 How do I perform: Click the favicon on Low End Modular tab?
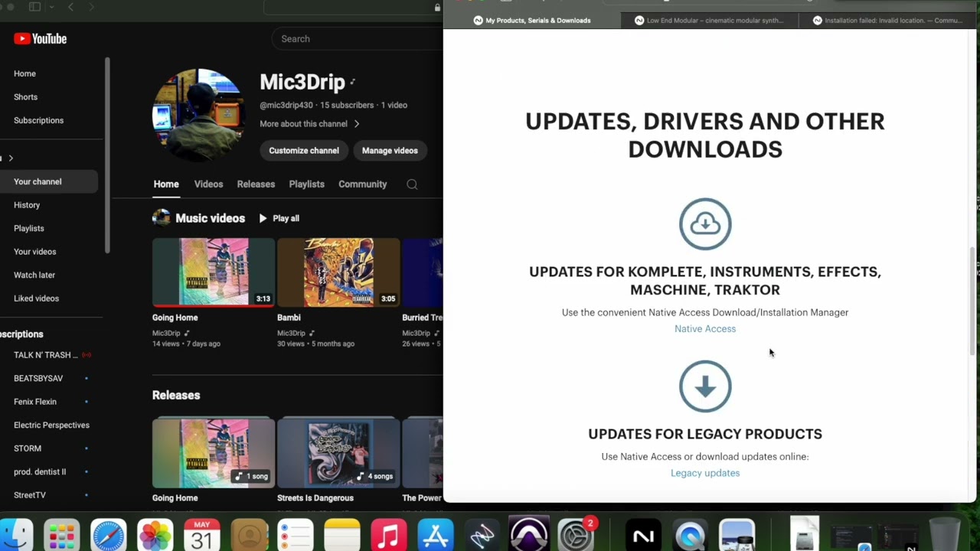coord(639,21)
